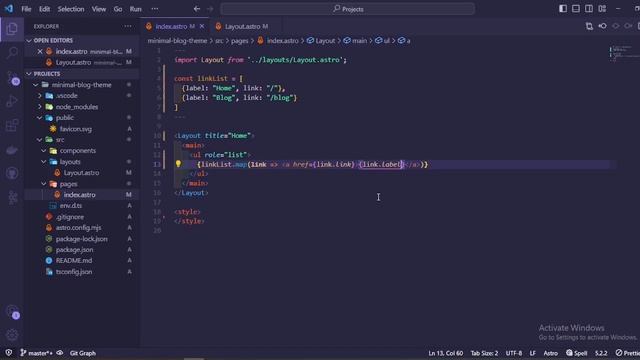
Task: Click the Layout breadcrumb segment
Action: (321, 40)
